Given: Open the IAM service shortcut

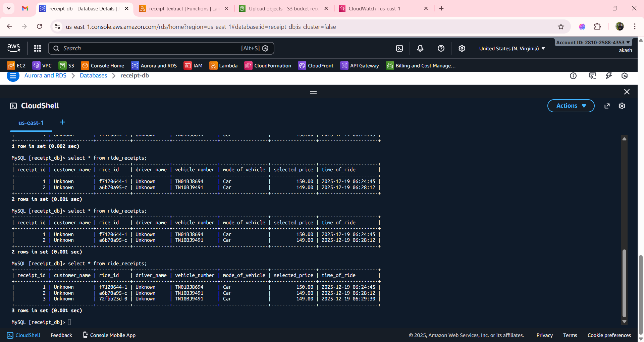Looking at the screenshot, I should pos(193,65).
